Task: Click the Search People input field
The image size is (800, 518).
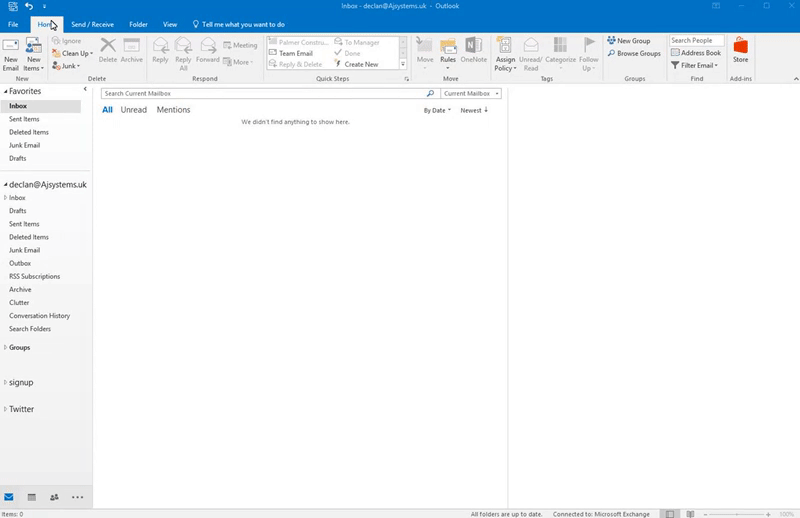Action: click(x=697, y=41)
